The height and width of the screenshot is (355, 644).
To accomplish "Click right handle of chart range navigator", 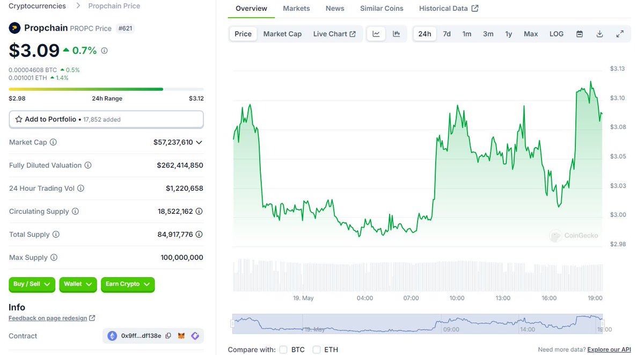I will (x=603, y=323).
